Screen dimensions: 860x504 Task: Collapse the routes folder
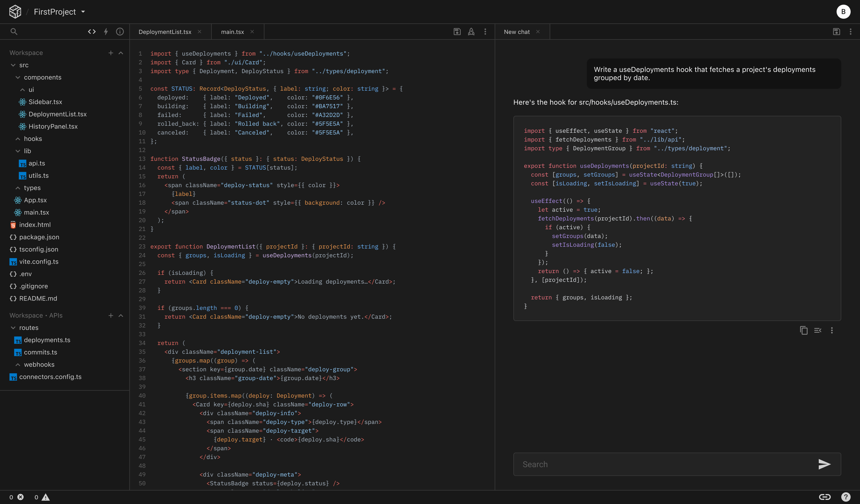[13, 328]
